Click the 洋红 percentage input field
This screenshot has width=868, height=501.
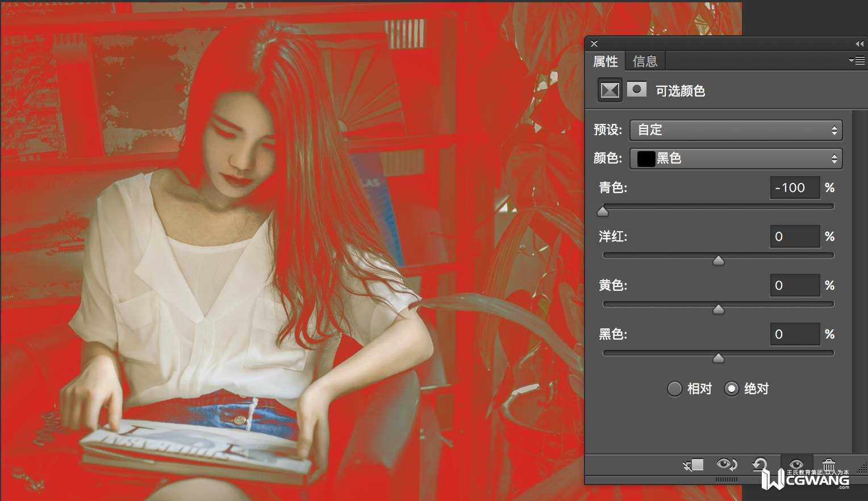[x=795, y=236]
